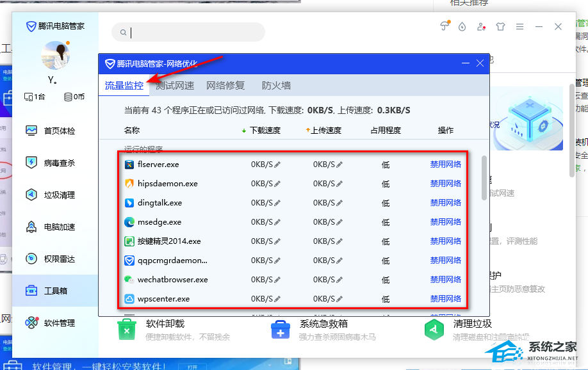This screenshot has width=588, height=370.
Task: Open the 清理垃圾 tool
Action: (477, 330)
